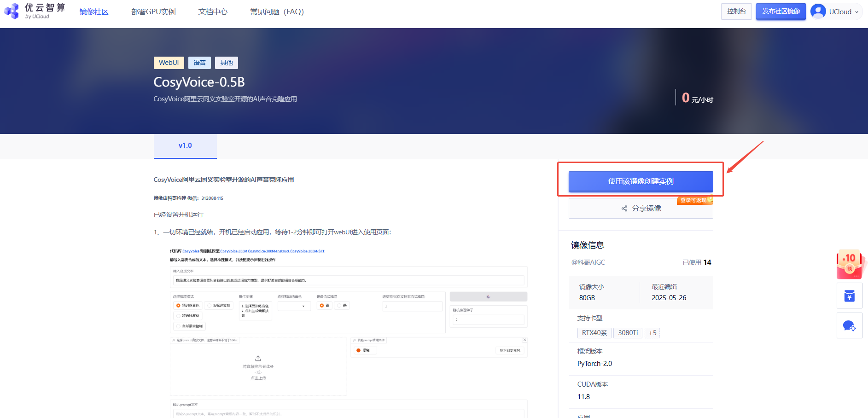Viewport: 868px width, 418px height.
Task: Click the CosyVoice WebUI screenshot image
Action: (349, 331)
